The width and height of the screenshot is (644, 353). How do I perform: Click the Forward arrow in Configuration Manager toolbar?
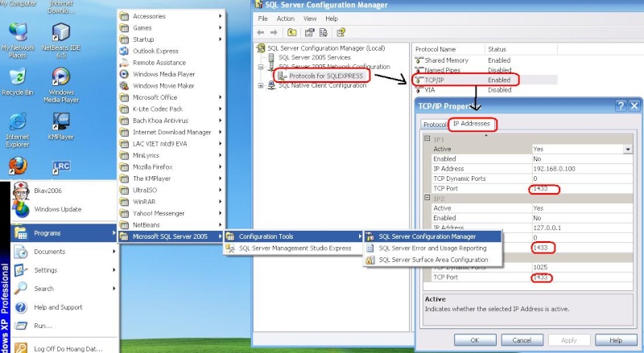coord(274,32)
